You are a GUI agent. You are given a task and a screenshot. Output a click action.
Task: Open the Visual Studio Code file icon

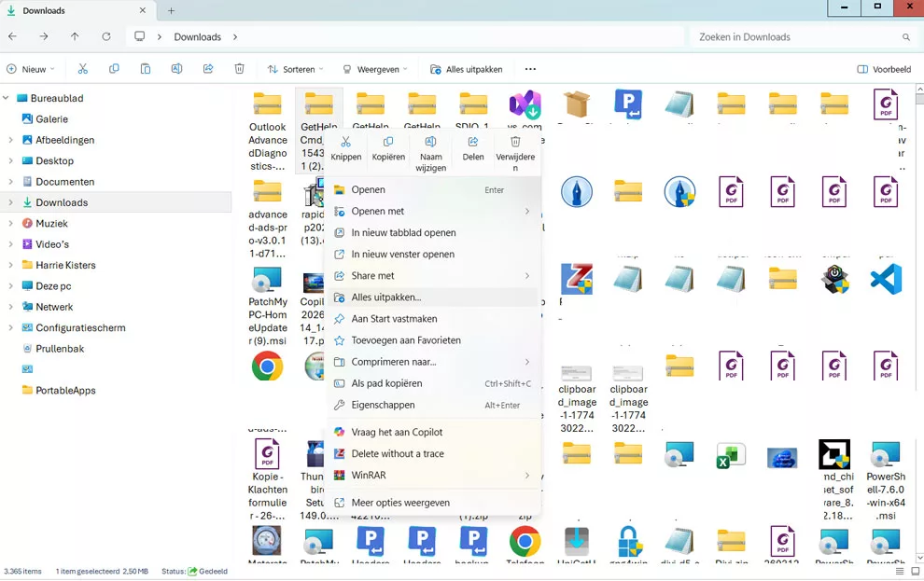(885, 280)
